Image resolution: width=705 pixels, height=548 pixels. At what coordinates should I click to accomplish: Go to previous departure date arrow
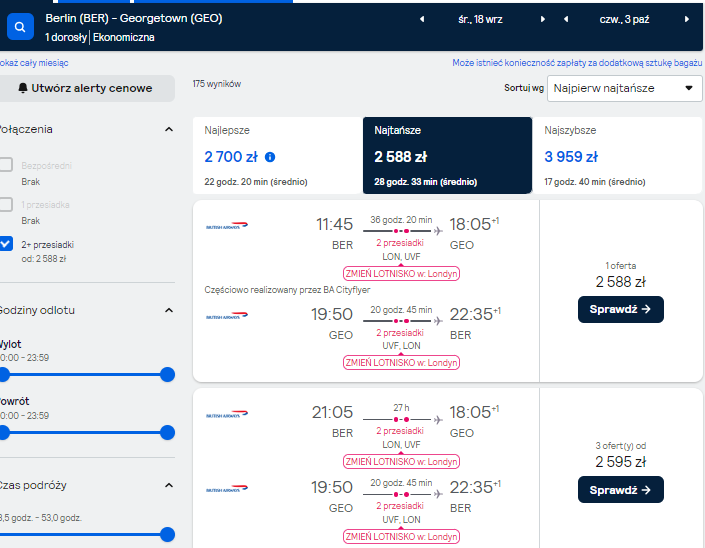click(x=422, y=19)
